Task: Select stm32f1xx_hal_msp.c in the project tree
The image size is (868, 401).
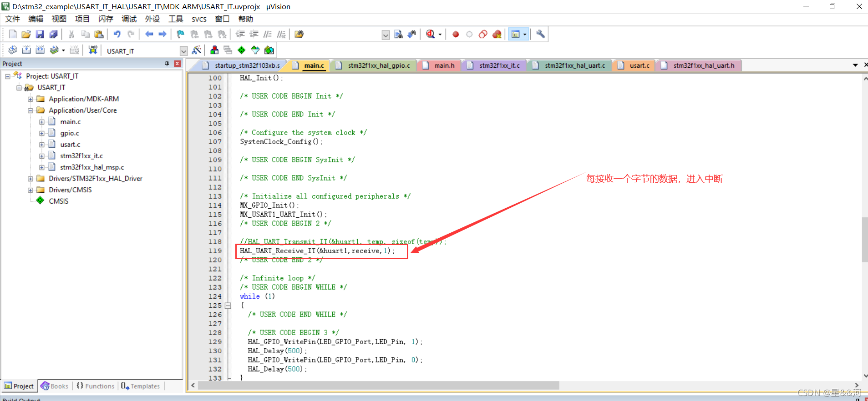Action: 92,167
